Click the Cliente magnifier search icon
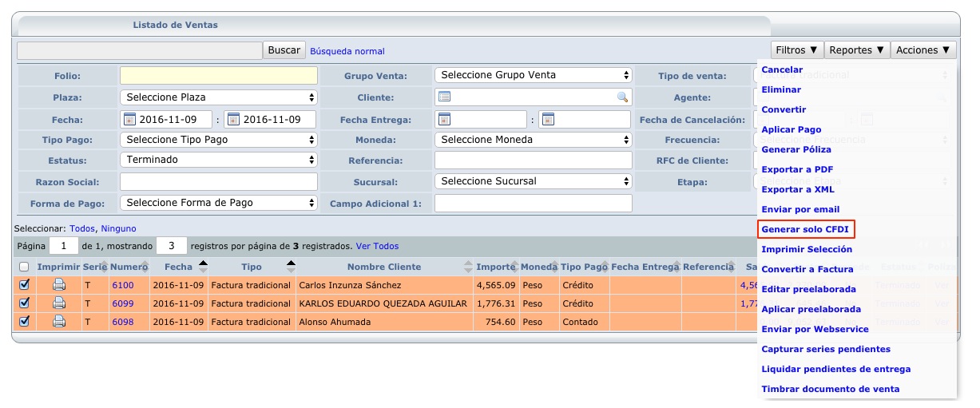Image resolution: width=980 pixels, height=408 pixels. click(x=622, y=97)
